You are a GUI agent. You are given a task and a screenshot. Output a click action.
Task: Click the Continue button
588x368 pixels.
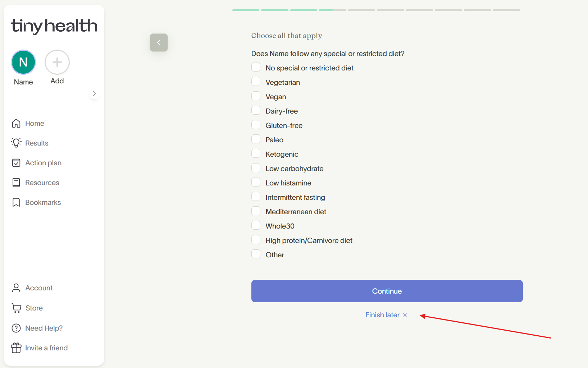pyautogui.click(x=387, y=291)
